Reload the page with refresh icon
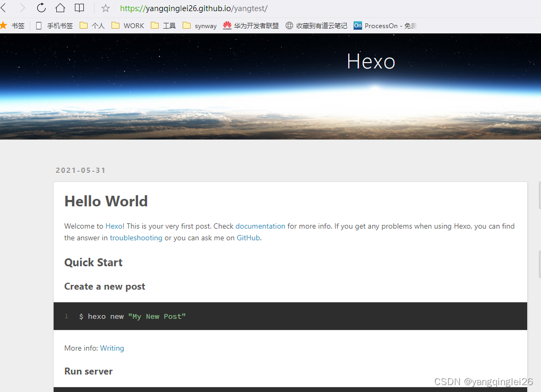 (41, 7)
